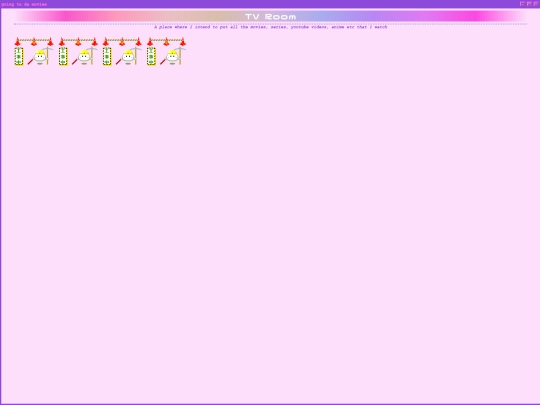Screen dimensions: 540x405
Task: Click the "going to da movies" window title
Action: pos(24,4)
